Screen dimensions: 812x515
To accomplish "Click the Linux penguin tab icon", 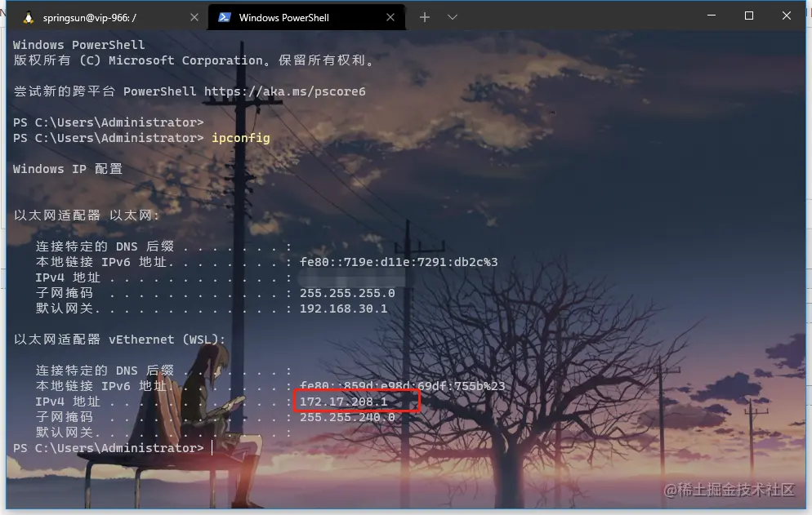I will pos(29,18).
